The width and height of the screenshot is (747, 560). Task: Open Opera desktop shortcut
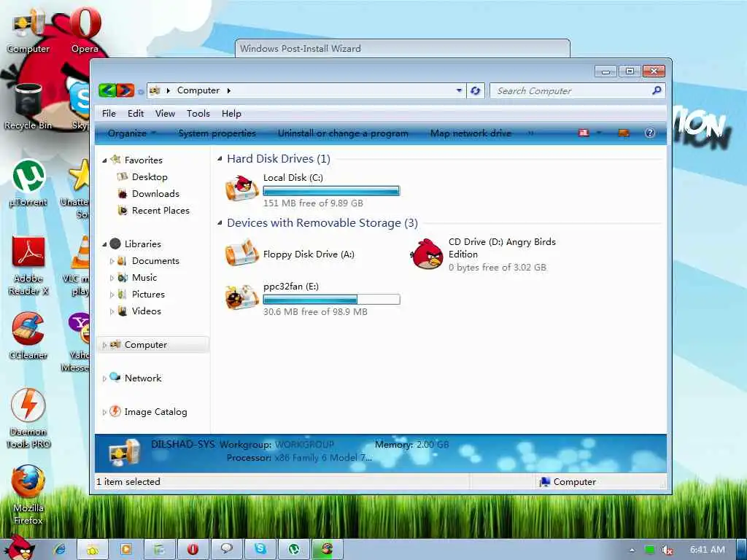click(85, 28)
